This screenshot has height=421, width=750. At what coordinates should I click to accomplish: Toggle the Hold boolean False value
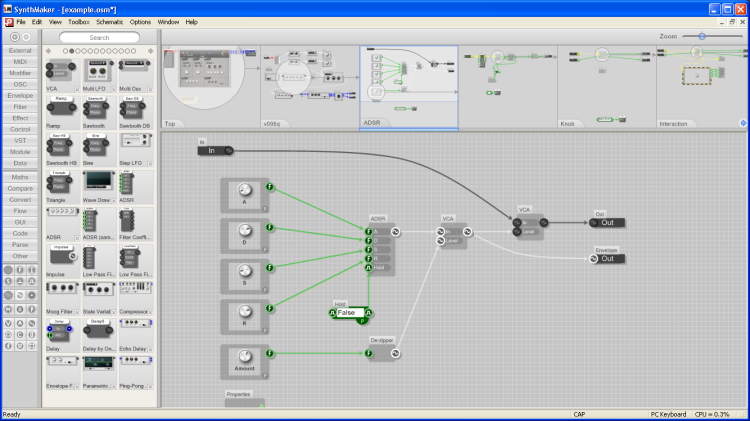[350, 313]
